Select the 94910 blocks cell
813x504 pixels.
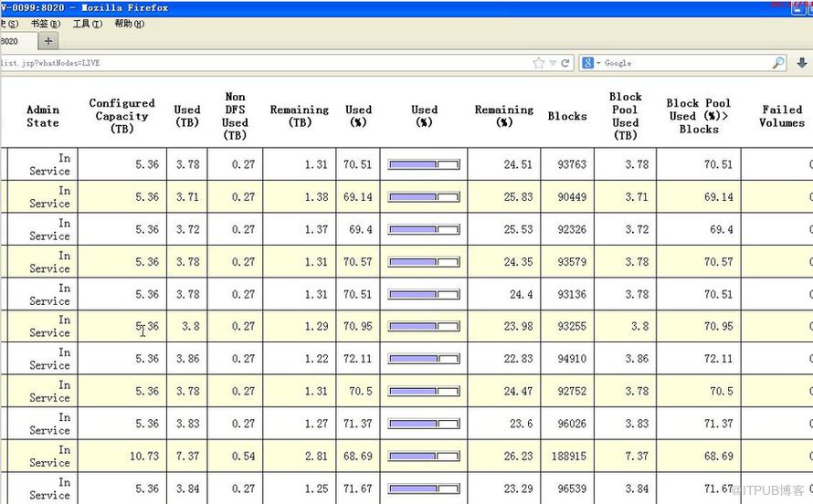point(567,359)
